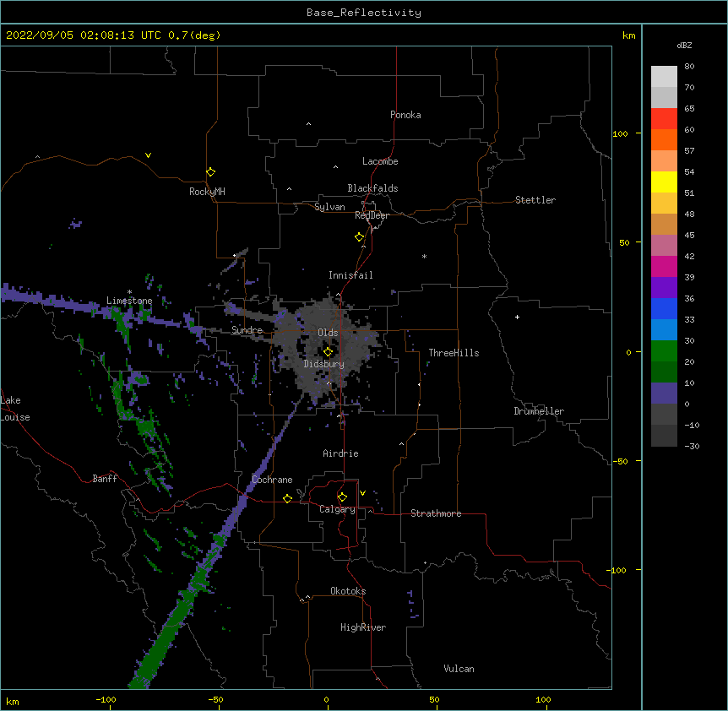Click the white asterisk east of Innisfail

click(424, 256)
